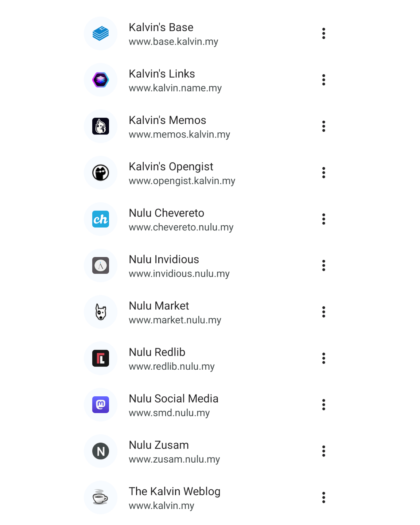Click the Kalvin's Base blue stack icon
The width and height of the screenshot is (420, 525).
pos(101,34)
